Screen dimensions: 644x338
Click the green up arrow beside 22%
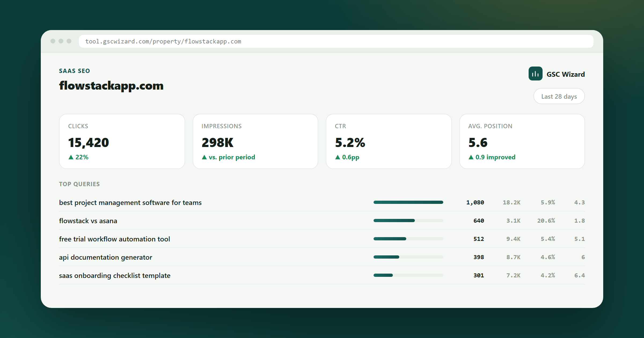tap(71, 157)
